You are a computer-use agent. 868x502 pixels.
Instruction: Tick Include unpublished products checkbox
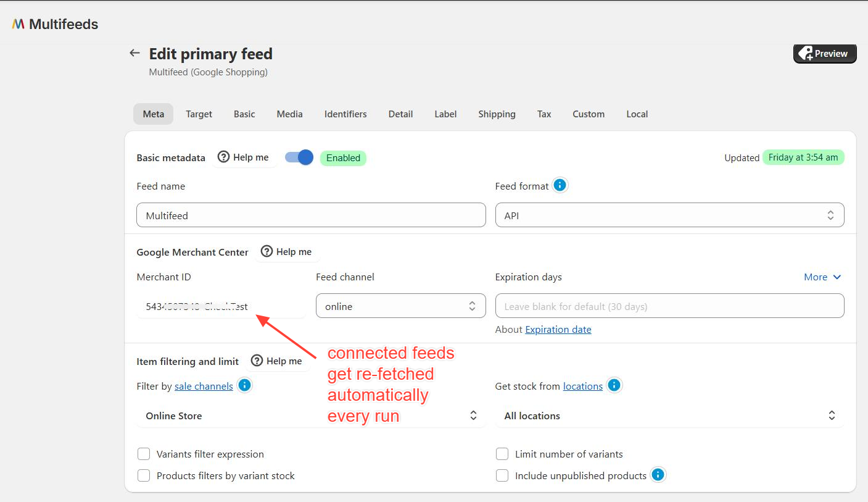[x=502, y=475]
